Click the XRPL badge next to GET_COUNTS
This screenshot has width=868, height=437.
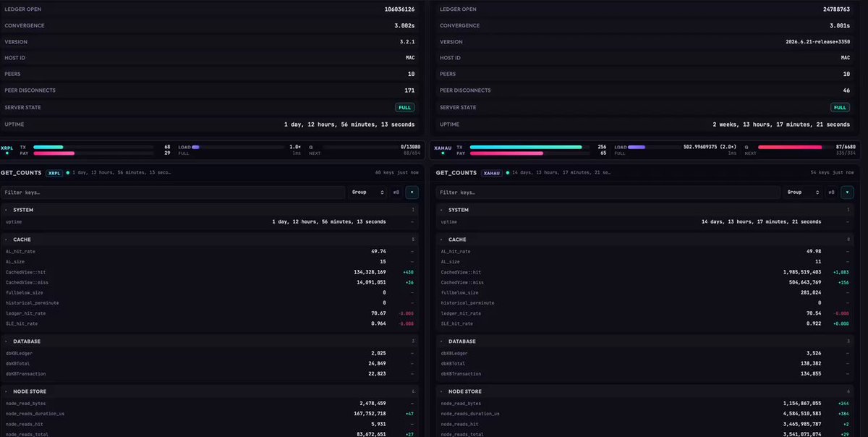[54, 174]
